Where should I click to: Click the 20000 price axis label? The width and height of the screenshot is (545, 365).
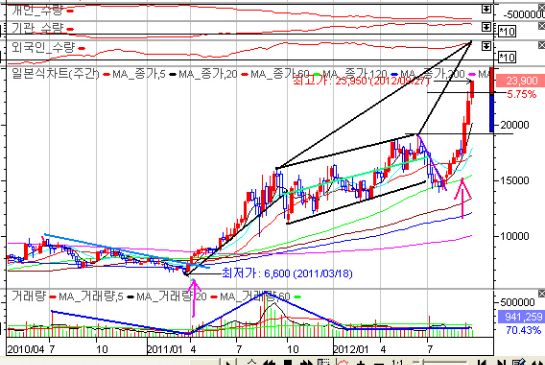pyautogui.click(x=514, y=125)
